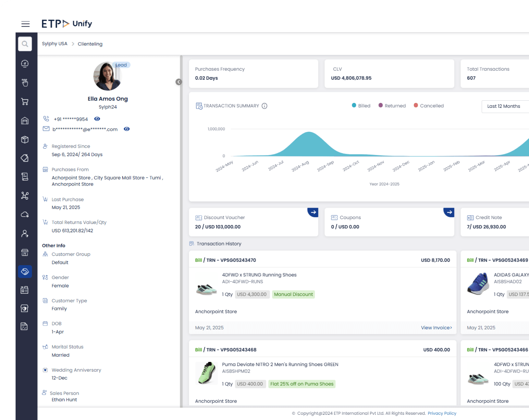The width and height of the screenshot is (529, 420).
Task: Select the shopping cart icon in sidebar
Action: tap(25, 101)
